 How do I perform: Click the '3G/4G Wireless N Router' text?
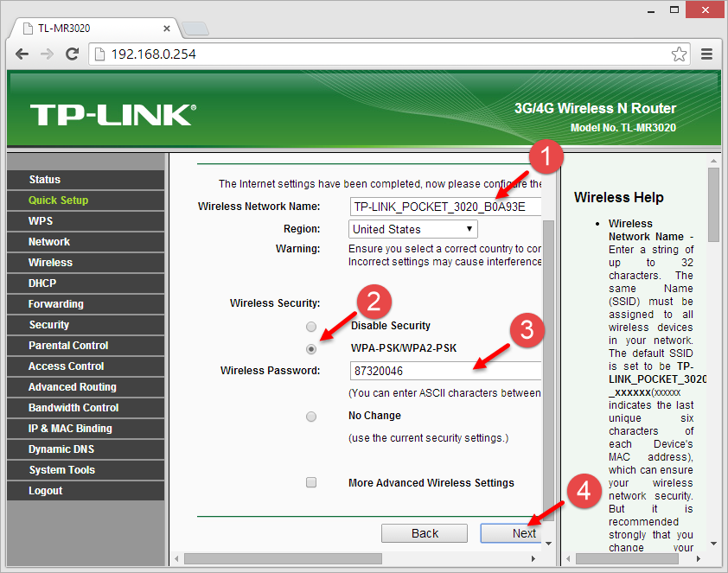click(595, 109)
